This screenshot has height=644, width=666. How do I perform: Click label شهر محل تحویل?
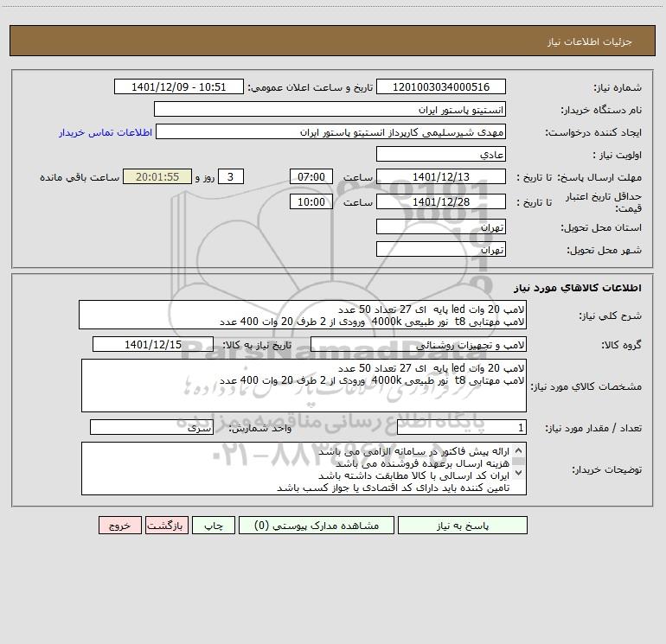click(605, 251)
